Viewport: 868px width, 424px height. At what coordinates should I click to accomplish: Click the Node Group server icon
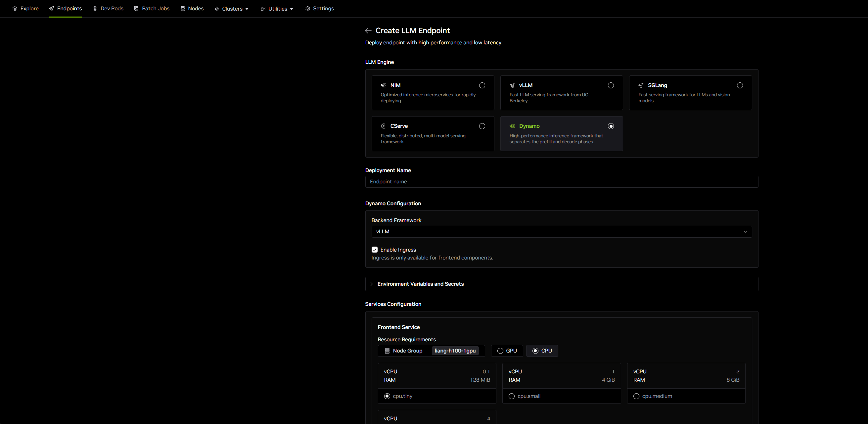[x=387, y=351]
